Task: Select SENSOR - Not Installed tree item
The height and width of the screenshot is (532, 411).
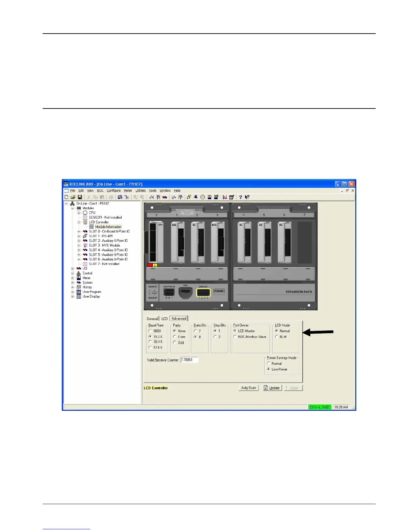Action: tap(105, 218)
